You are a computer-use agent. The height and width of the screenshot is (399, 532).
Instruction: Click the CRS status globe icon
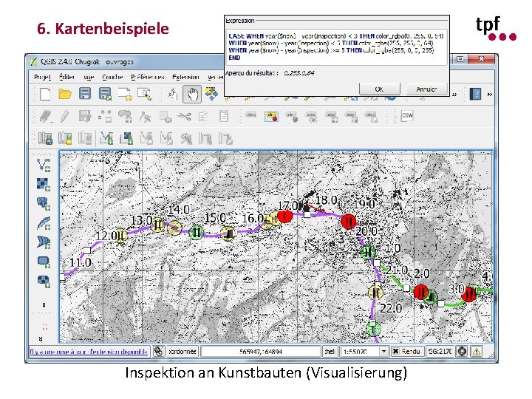coord(462,352)
